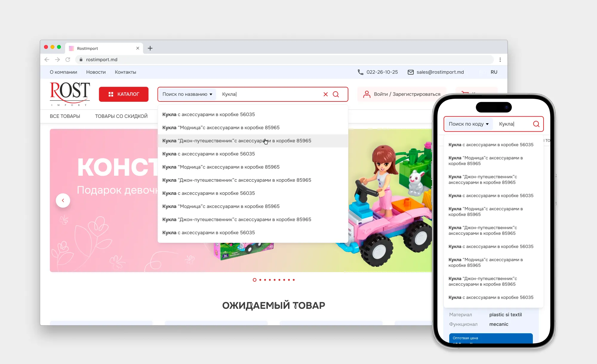Click 'Войти / Зарегистрироваться' link
The image size is (597, 364).
pyautogui.click(x=407, y=94)
